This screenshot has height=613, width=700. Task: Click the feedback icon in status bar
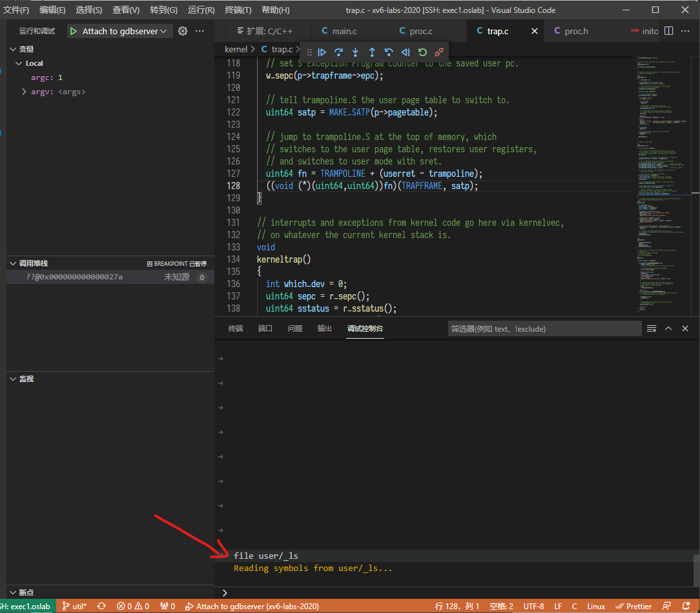666,607
